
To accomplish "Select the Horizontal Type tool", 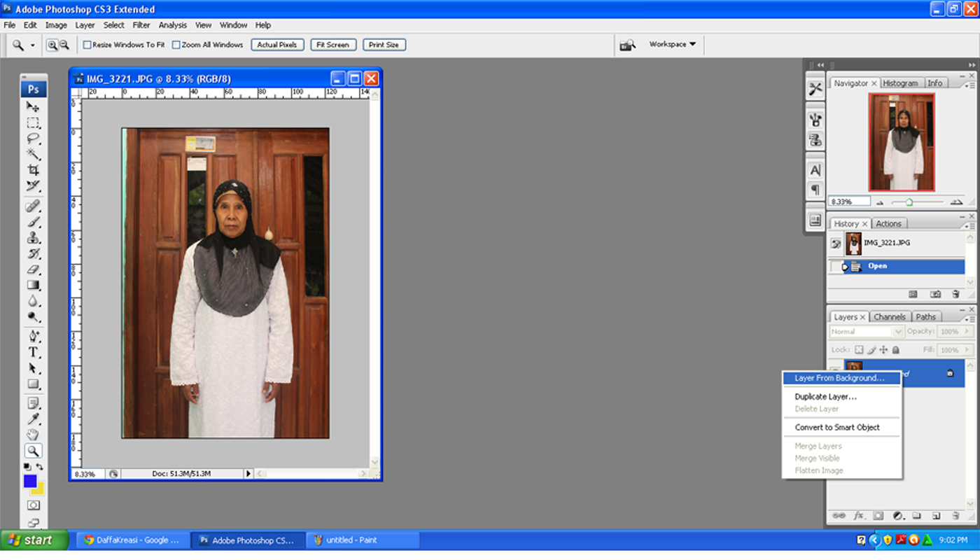I will tap(33, 351).
